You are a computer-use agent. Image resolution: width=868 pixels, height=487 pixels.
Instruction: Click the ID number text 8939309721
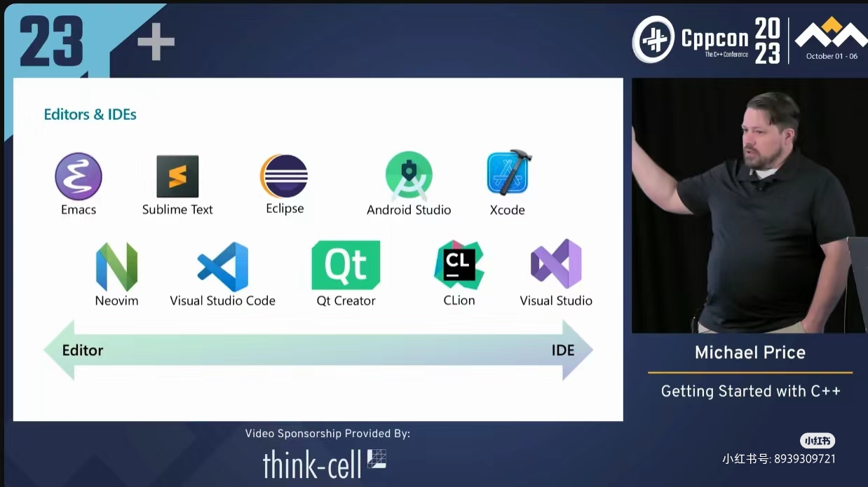805,459
